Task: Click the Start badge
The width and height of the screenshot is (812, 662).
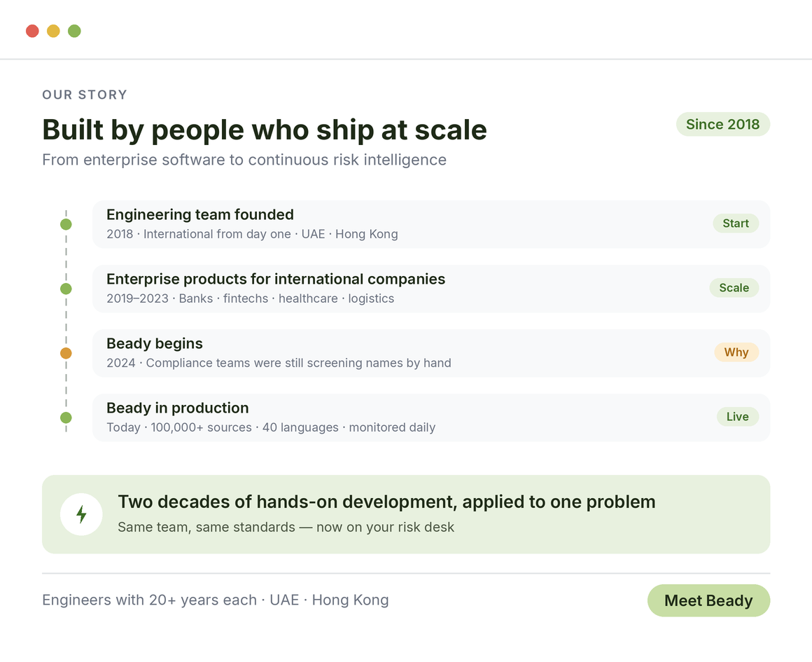Action: tap(736, 223)
